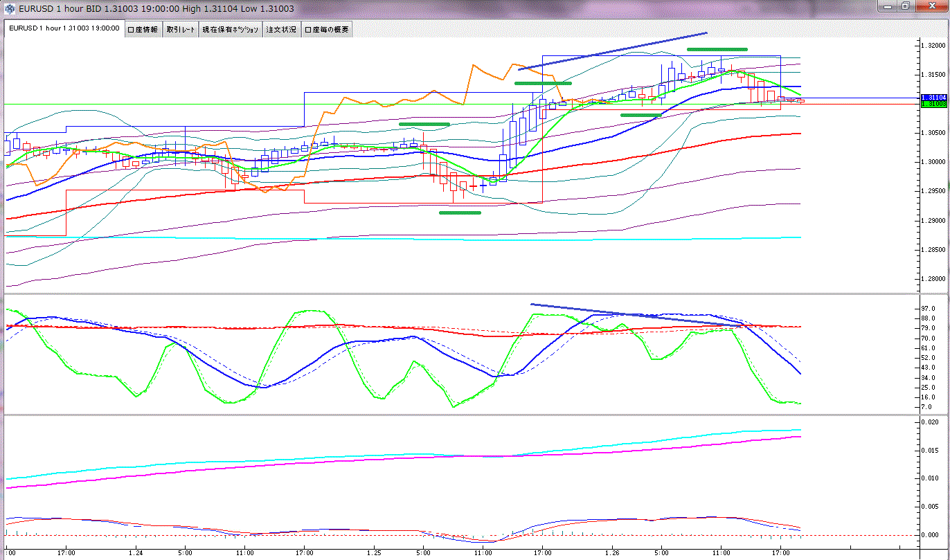
Task: Select the blue divergence line on the oscillator
Action: coord(637,315)
